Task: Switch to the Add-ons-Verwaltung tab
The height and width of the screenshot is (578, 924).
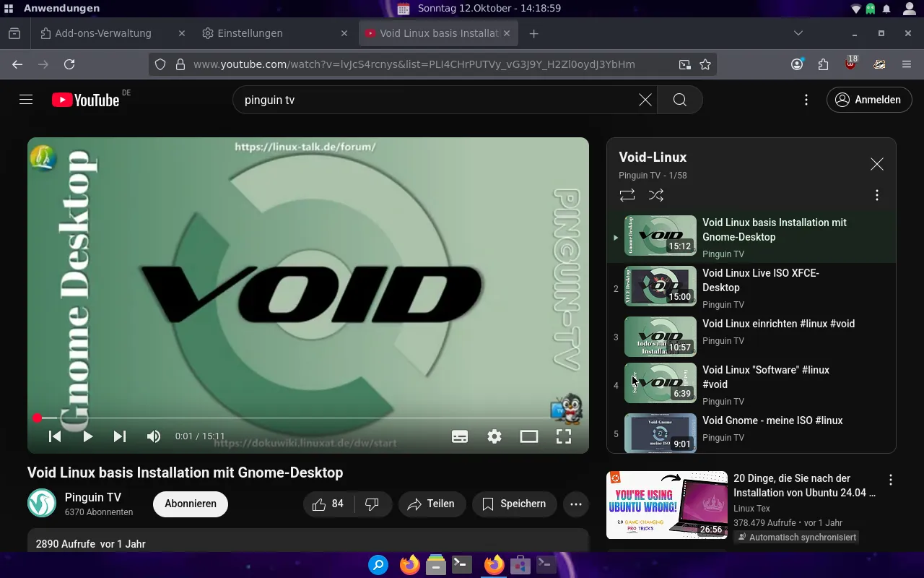Action: point(103,33)
